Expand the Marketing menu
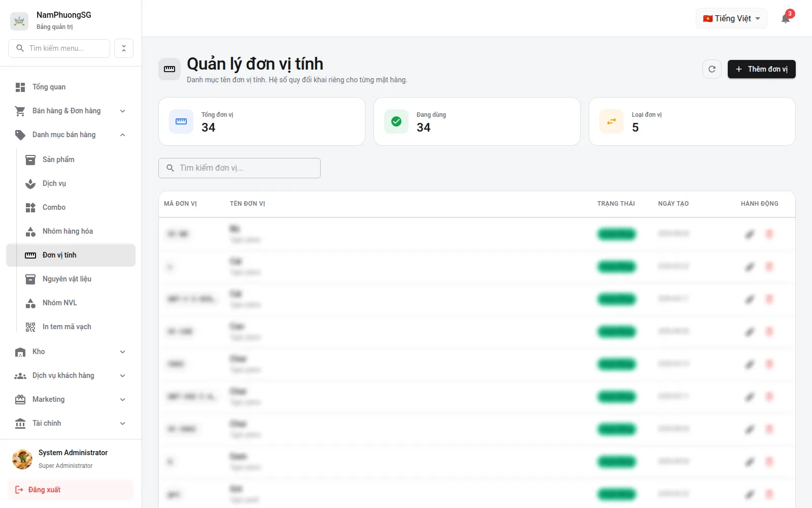The width and height of the screenshot is (812, 508). point(71,399)
